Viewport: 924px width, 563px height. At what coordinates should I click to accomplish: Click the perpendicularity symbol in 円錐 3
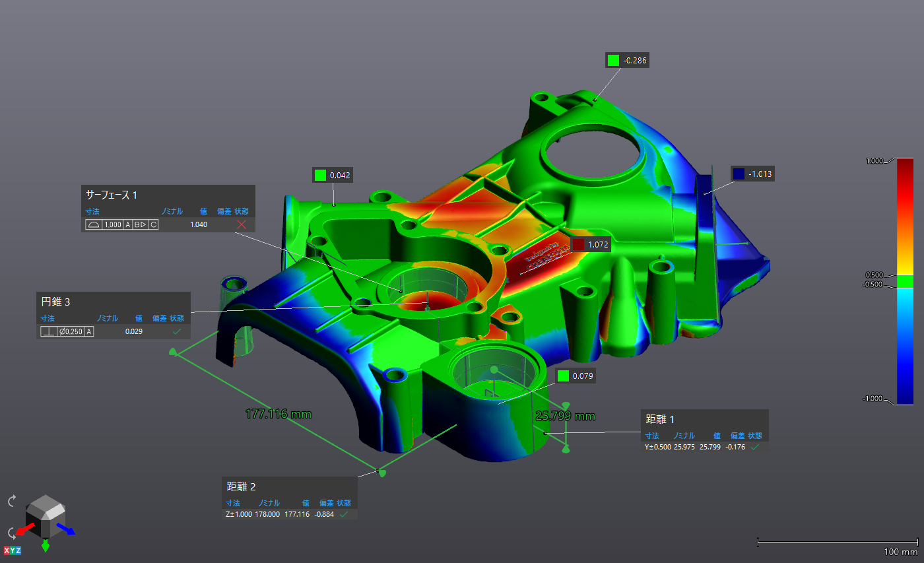48,331
